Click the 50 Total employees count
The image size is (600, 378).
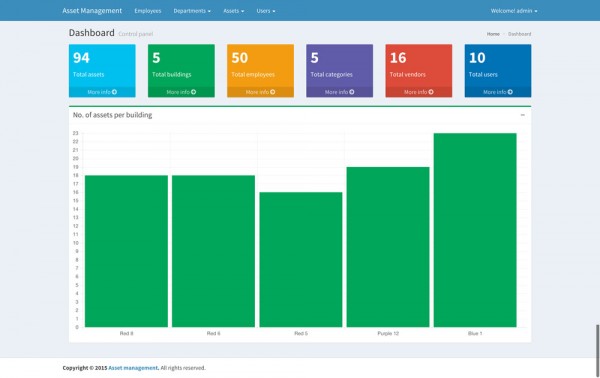pos(240,58)
